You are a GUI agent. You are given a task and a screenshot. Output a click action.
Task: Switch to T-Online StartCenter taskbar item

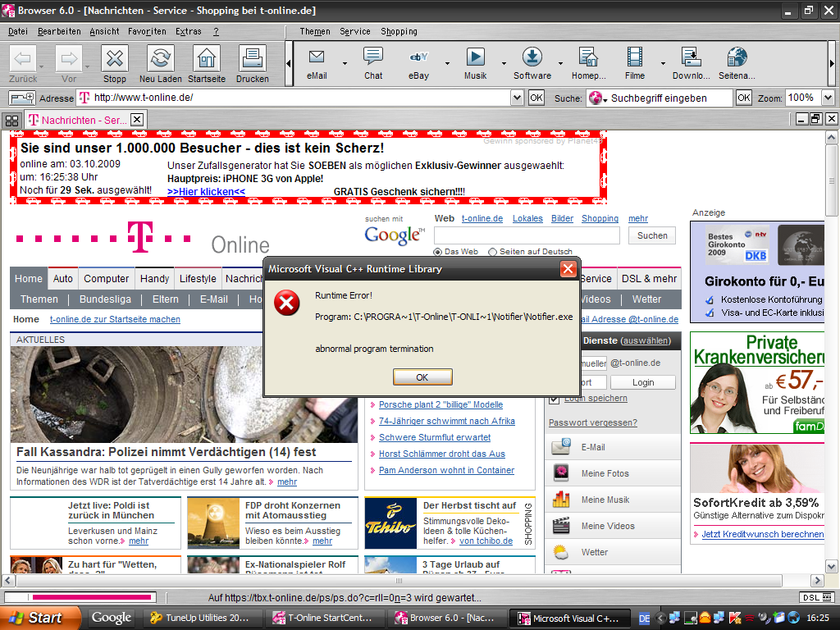[325, 619]
